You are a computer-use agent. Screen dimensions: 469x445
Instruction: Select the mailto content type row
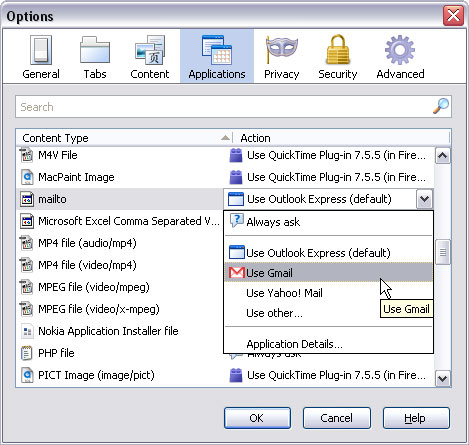[119, 199]
